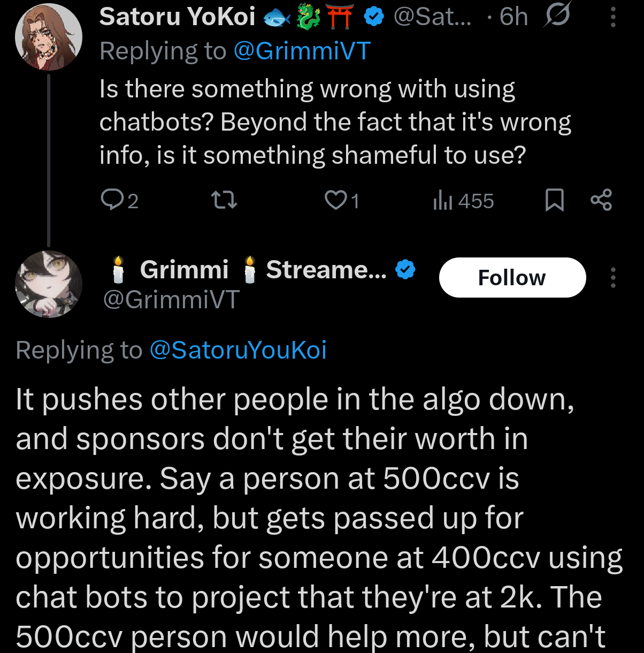Open the @SatoruYouKoi mention link
Image resolution: width=644 pixels, height=653 pixels.
click(238, 350)
